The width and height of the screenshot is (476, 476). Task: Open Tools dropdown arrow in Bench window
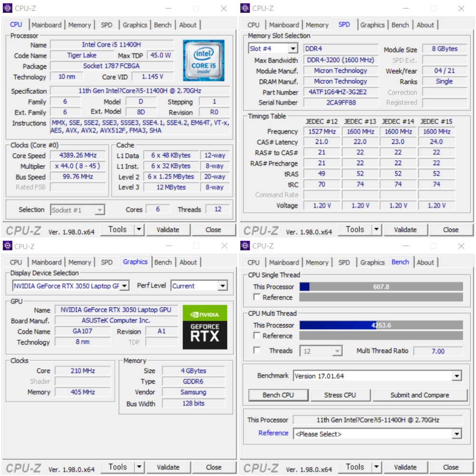click(x=377, y=467)
